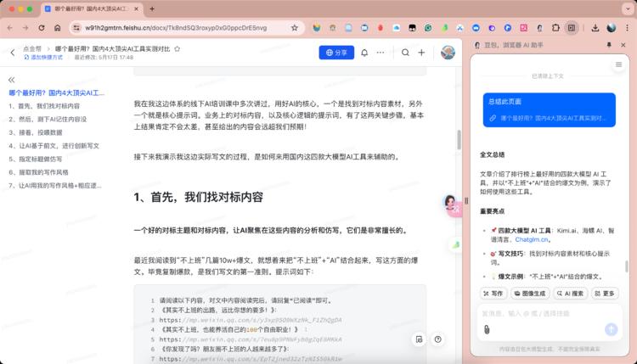Toggle browser side panel icon

pos(572,28)
